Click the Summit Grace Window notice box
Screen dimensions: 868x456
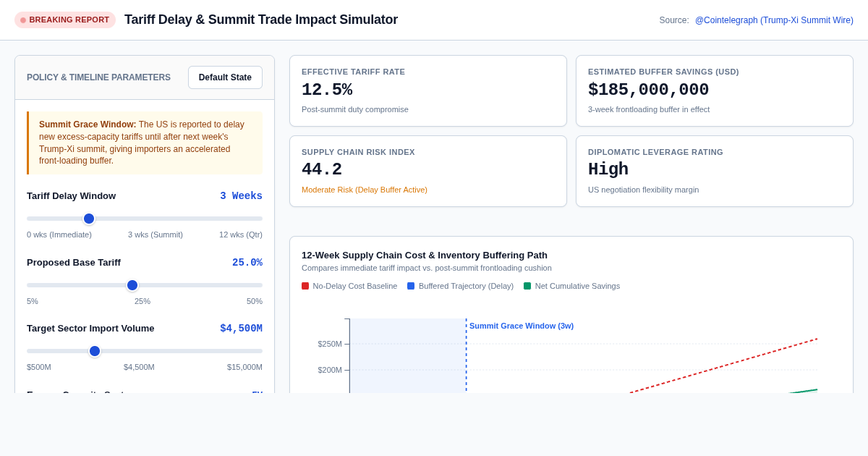click(x=145, y=143)
